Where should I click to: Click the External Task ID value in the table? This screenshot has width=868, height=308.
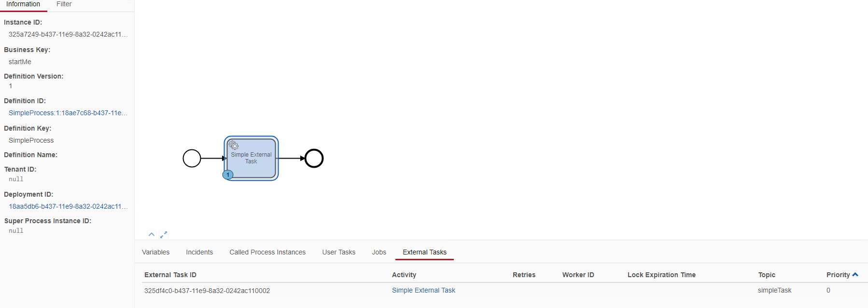(x=207, y=291)
